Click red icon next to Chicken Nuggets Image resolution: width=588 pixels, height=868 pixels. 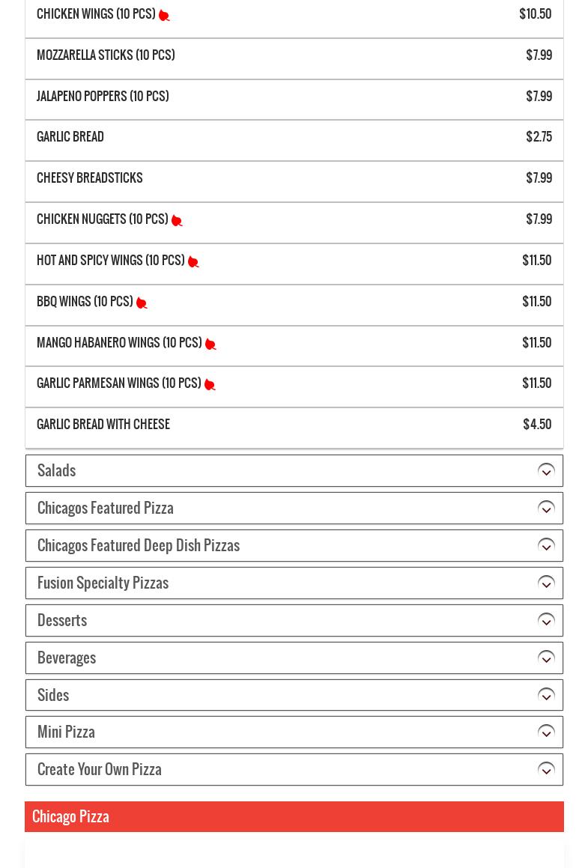pyautogui.click(x=177, y=220)
